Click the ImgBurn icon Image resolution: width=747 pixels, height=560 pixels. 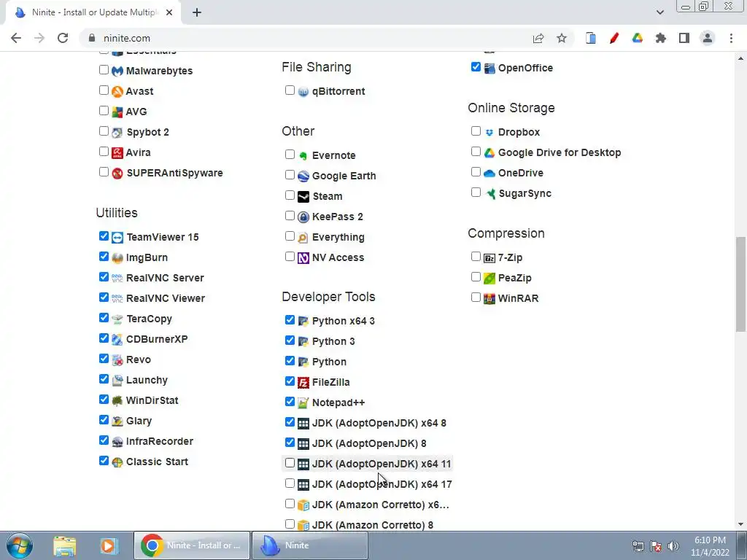tap(117, 257)
